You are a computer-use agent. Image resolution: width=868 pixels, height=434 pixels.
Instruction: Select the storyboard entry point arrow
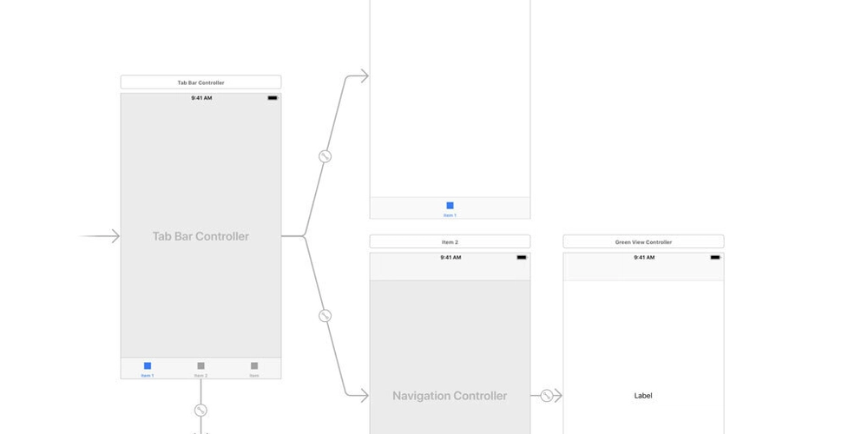click(x=100, y=236)
